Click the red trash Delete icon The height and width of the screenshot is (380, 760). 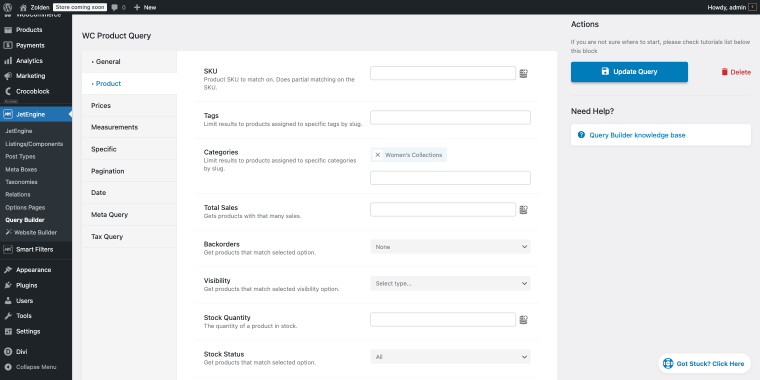(725, 72)
